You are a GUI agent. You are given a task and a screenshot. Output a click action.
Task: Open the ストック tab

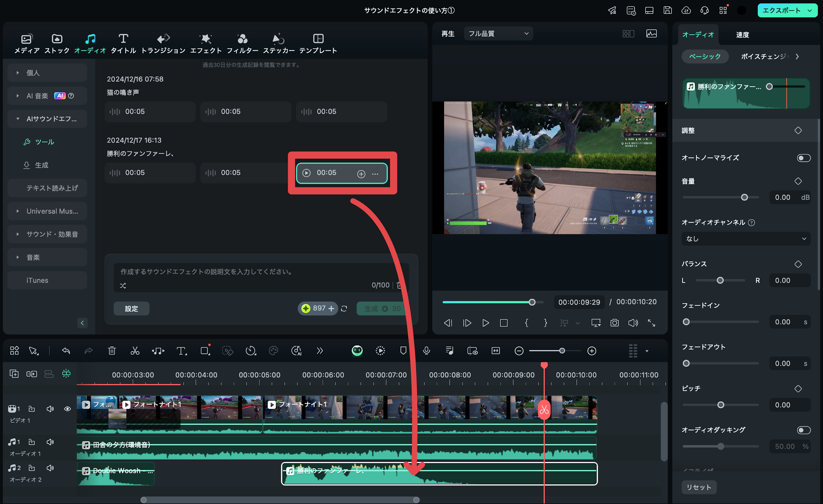57,43
